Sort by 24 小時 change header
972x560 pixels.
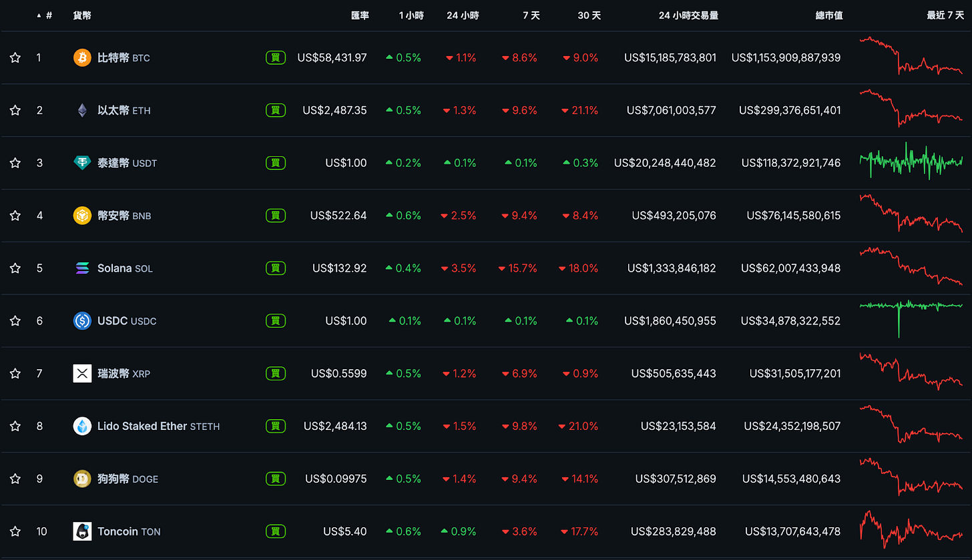[463, 15]
